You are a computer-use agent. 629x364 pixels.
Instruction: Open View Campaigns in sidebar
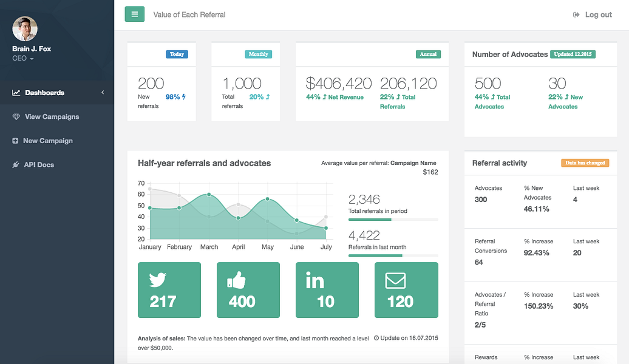pyautogui.click(x=52, y=116)
